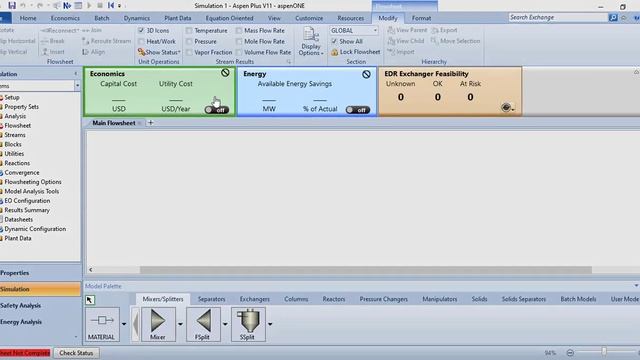Screen dimensions: 640x360
Task: Click the Import icon in Hierarchy group
Action: pyautogui.click(x=391, y=52)
